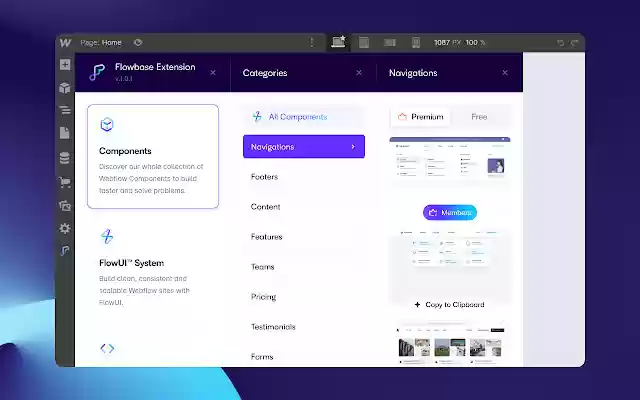Close the Categories panel

coord(359,73)
